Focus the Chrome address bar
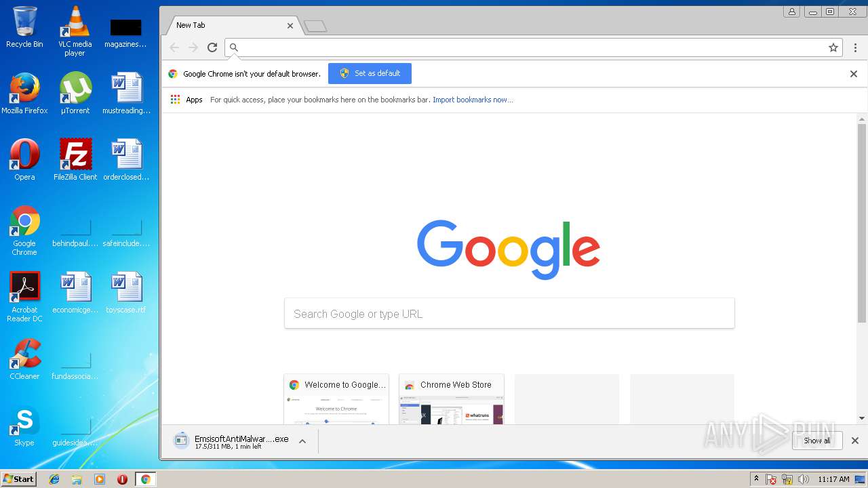Viewport: 868px width, 488px height. pyautogui.click(x=532, y=47)
